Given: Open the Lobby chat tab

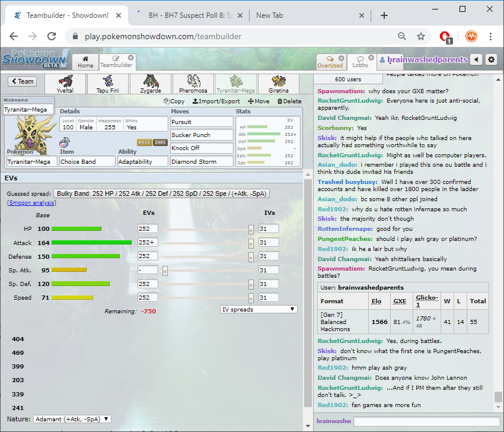Looking at the screenshot, I should point(361,62).
